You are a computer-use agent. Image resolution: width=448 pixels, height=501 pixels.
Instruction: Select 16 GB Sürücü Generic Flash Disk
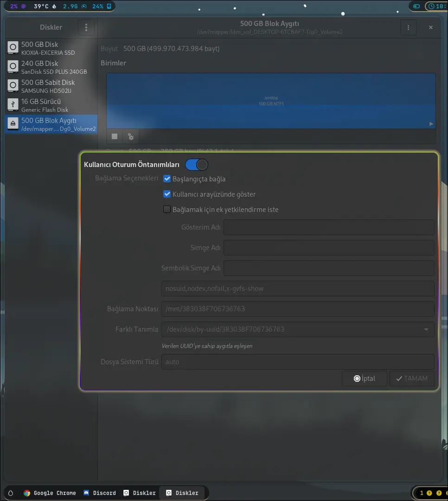pyautogui.click(x=51, y=105)
